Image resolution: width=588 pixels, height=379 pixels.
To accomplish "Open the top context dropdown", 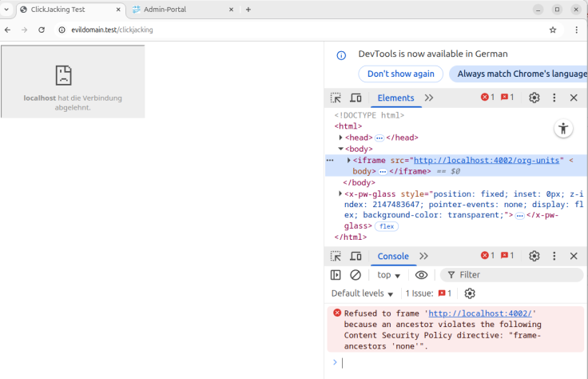I will pyautogui.click(x=388, y=275).
